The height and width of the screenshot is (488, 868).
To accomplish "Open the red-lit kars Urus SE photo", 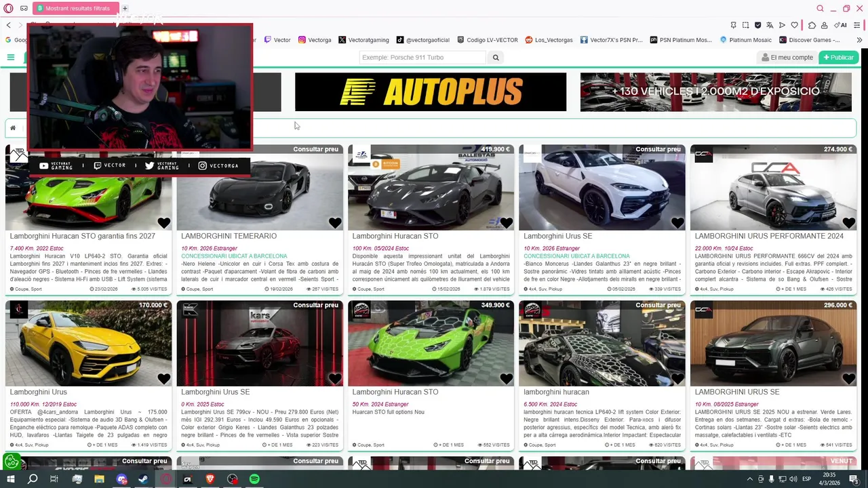I will point(260,344).
